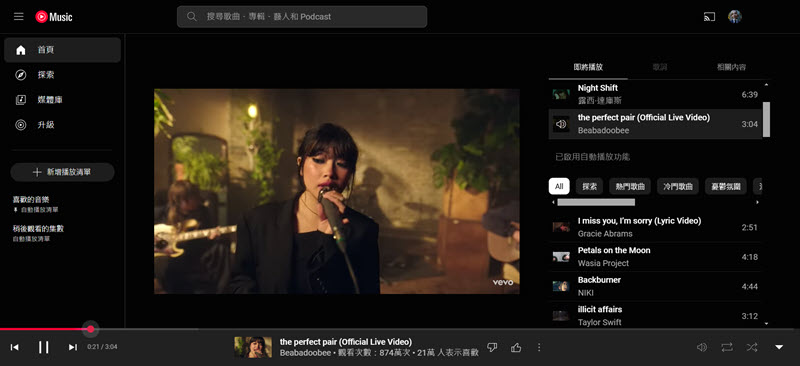Click the queue scroll up arrow
The width and height of the screenshot is (800, 366).
[766, 84]
